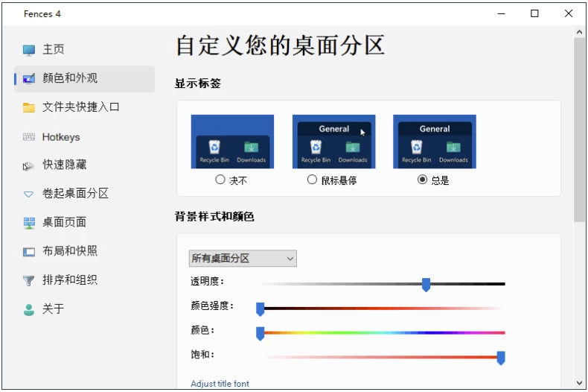Click the funnel icon for 排序和组织

(x=29, y=281)
